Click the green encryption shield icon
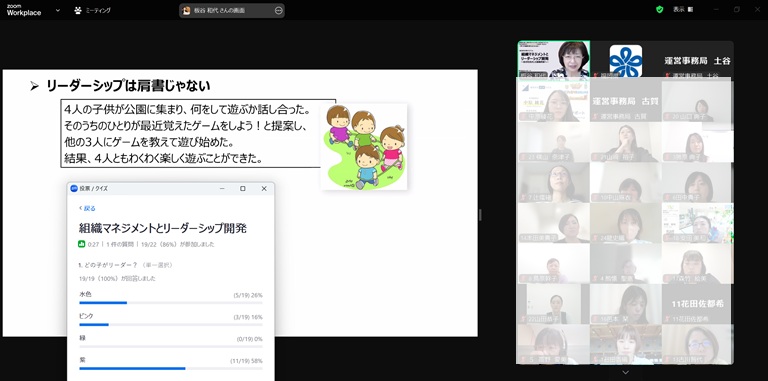Image resolution: width=768 pixels, height=381 pixels. click(x=660, y=9)
